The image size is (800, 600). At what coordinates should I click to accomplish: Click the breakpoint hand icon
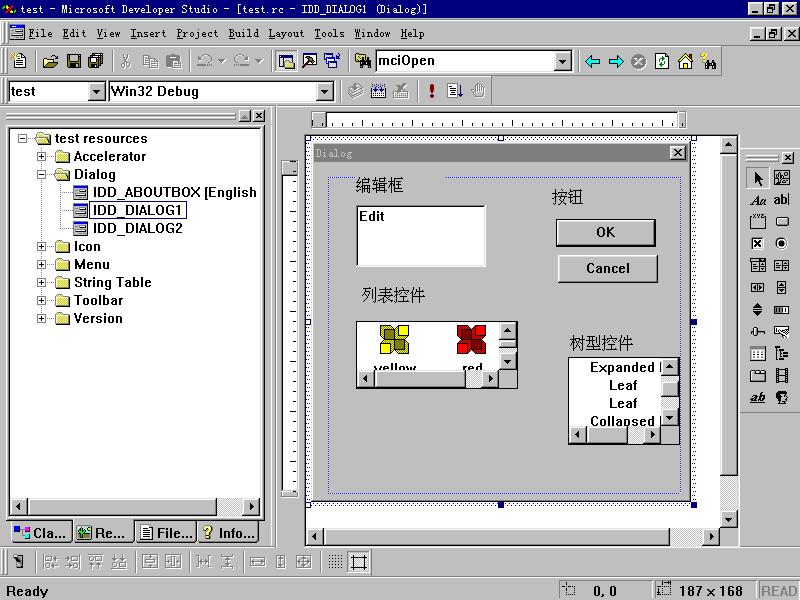[478, 91]
